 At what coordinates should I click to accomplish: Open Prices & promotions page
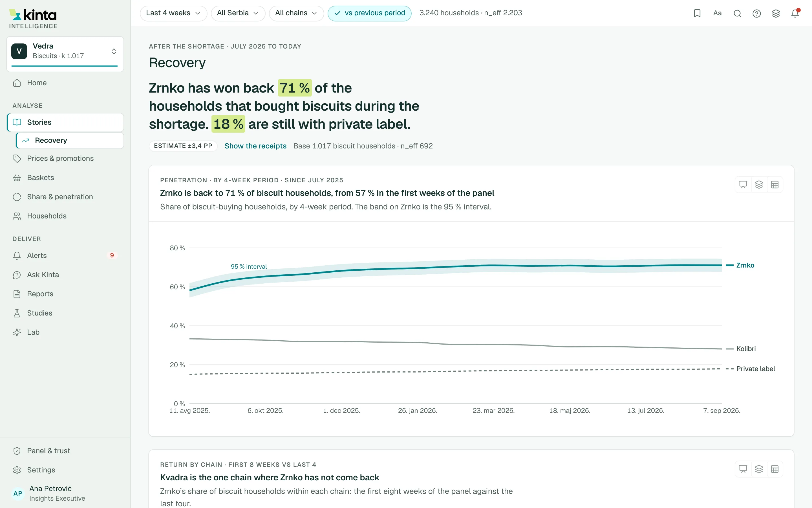click(65, 159)
